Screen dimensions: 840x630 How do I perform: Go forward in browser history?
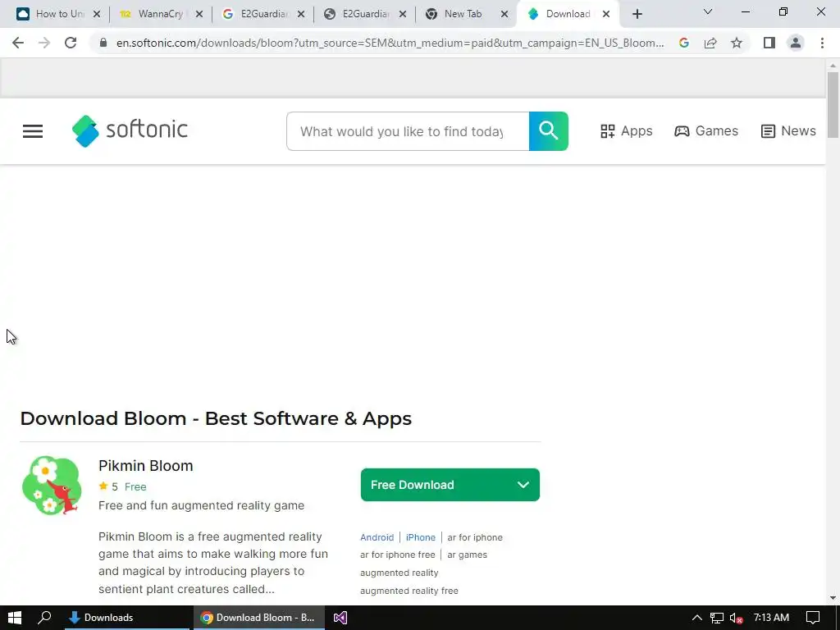point(44,43)
